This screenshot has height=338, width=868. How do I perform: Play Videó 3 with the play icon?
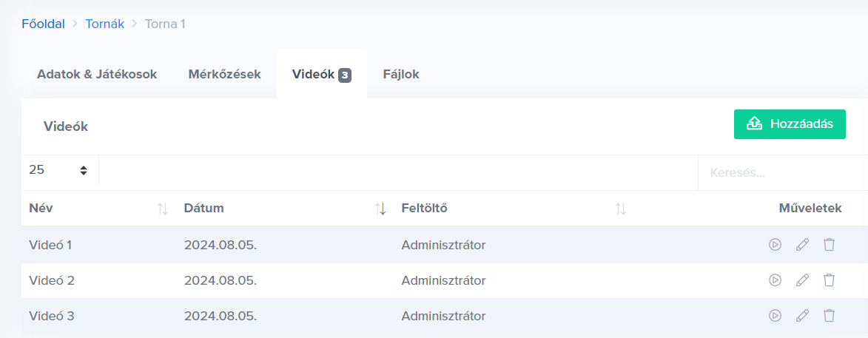point(775,316)
